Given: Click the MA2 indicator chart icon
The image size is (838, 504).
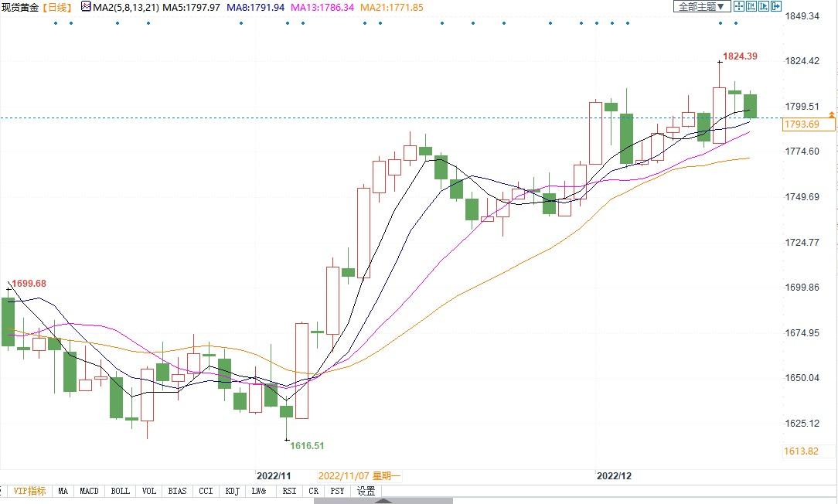Looking at the screenshot, I should coord(85,7).
